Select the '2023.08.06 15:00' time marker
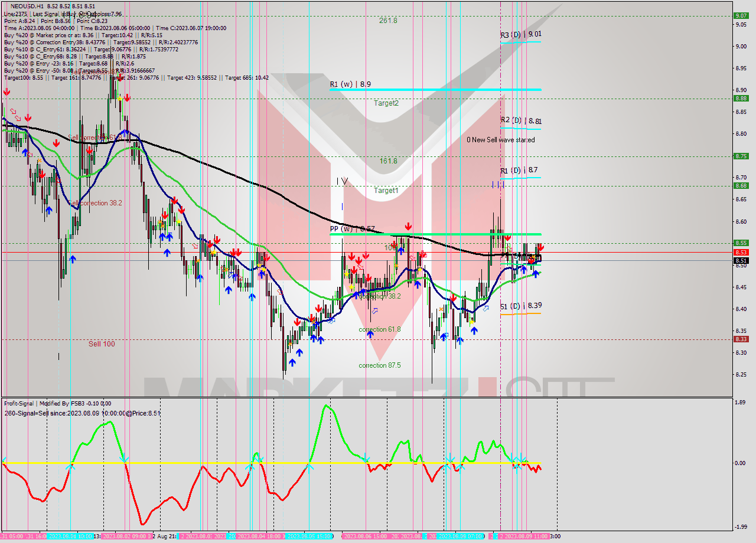This screenshot has width=756, height=543. (x=366, y=536)
